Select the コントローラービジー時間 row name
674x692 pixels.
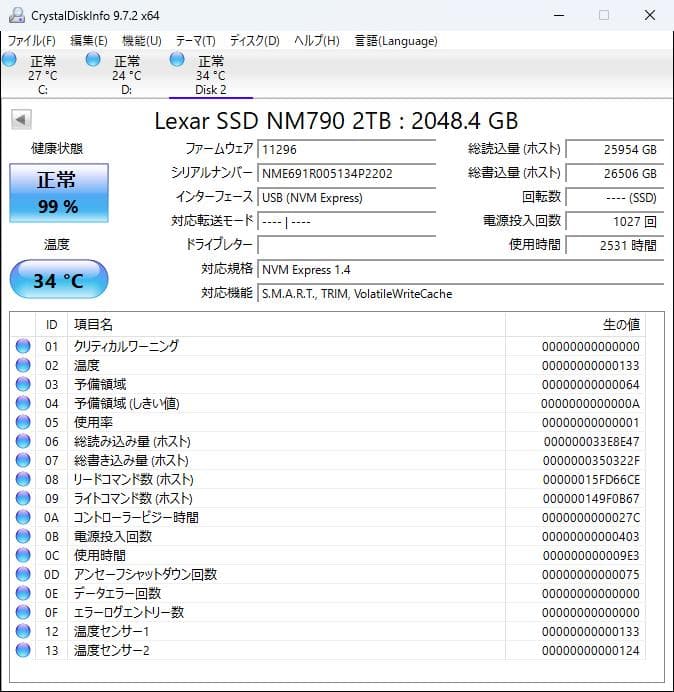point(136,517)
